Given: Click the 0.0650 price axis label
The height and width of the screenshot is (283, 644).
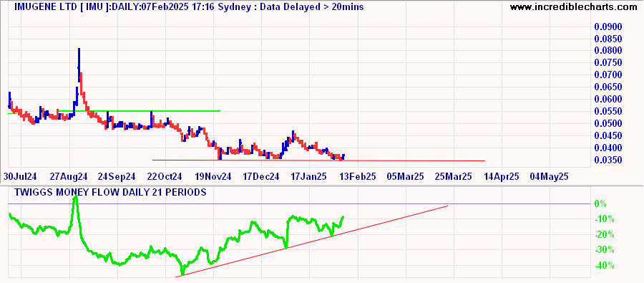Looking at the screenshot, I should (608, 87).
